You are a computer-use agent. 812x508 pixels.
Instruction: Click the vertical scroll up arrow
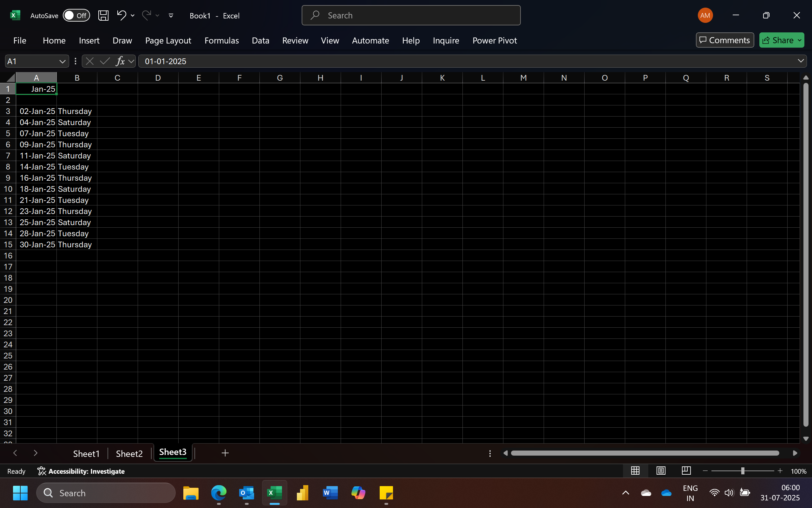(806, 77)
